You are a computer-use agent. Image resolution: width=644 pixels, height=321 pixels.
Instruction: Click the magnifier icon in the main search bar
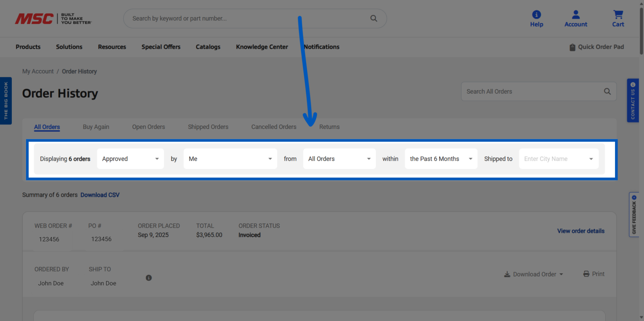point(373,18)
